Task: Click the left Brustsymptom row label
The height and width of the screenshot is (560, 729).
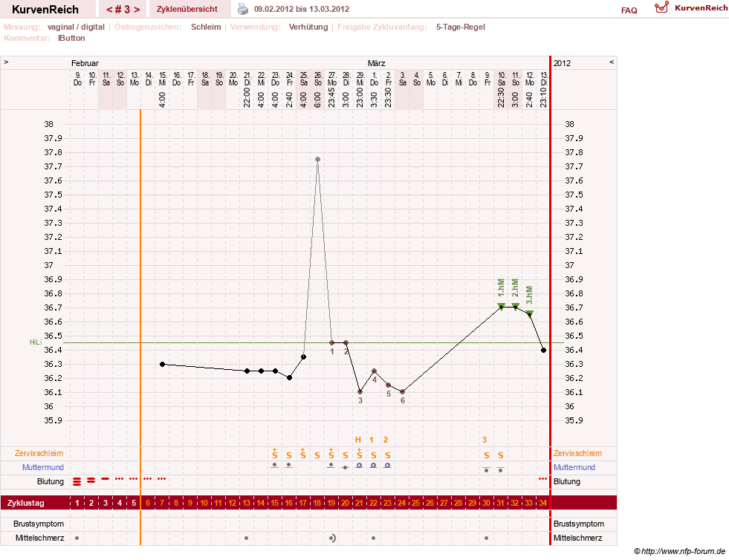Action: point(39,524)
